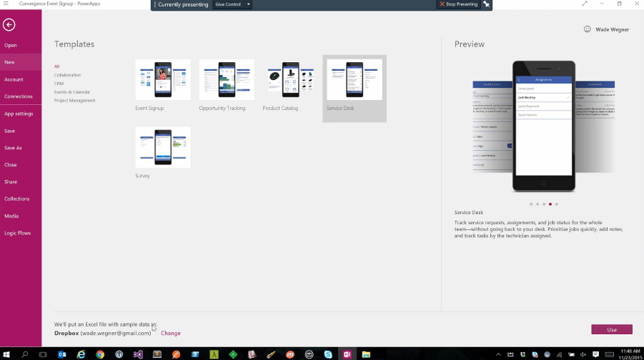Open the Action Center notifications icon

(x=596, y=354)
